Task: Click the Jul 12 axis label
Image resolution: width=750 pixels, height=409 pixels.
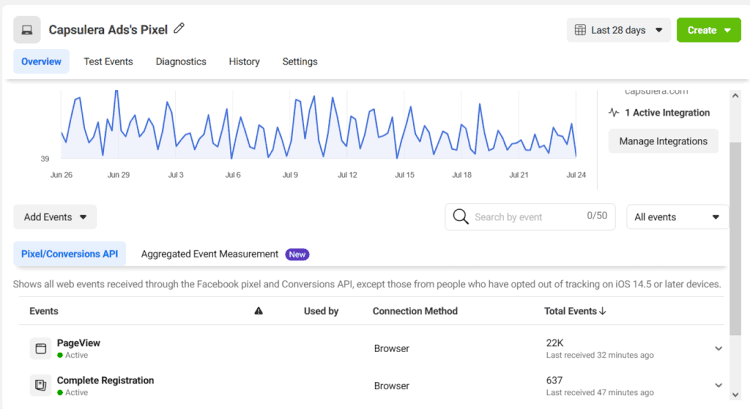Action: (x=347, y=175)
